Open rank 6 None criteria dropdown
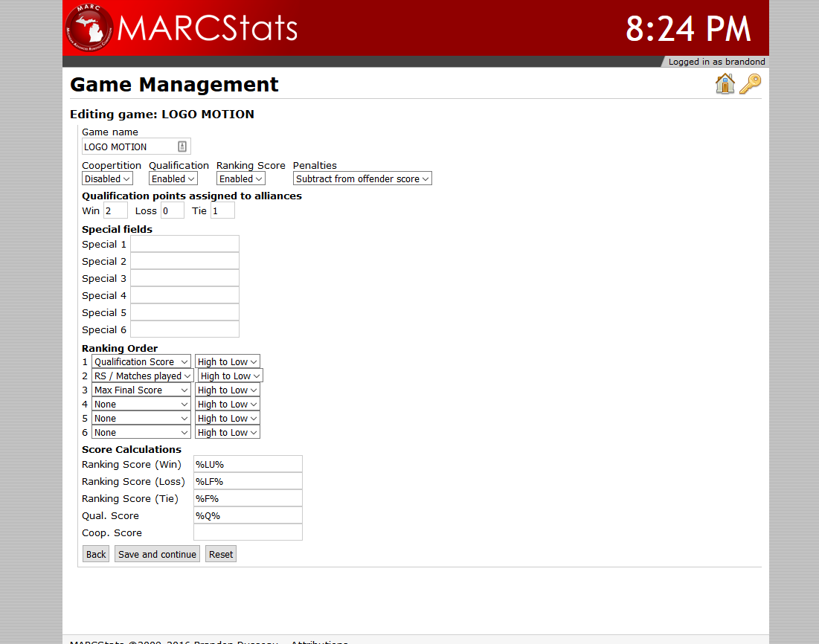Image resolution: width=819 pixels, height=644 pixels. coord(141,432)
